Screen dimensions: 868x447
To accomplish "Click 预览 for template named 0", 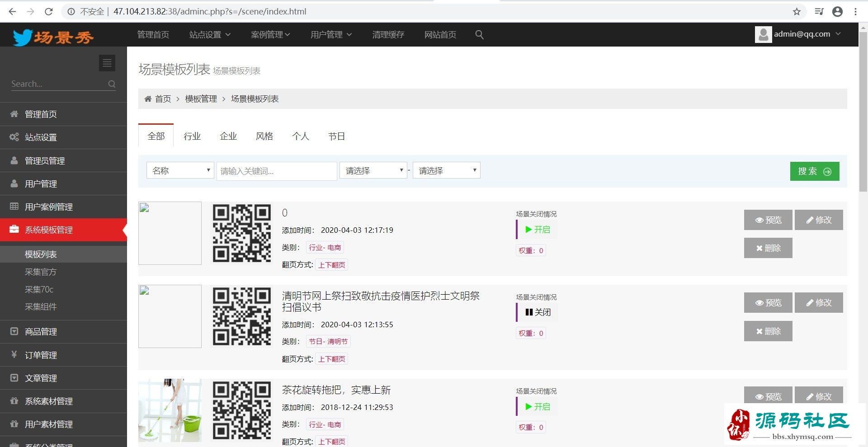I will [768, 220].
